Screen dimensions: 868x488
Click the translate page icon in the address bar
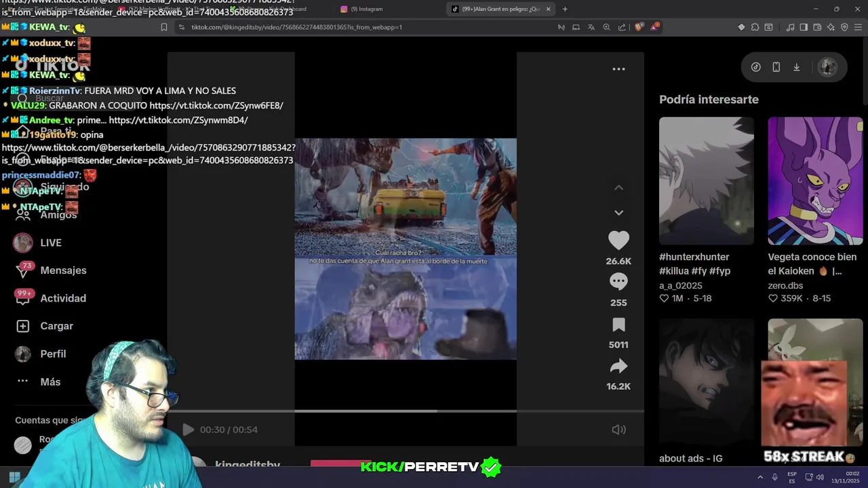[x=591, y=27]
